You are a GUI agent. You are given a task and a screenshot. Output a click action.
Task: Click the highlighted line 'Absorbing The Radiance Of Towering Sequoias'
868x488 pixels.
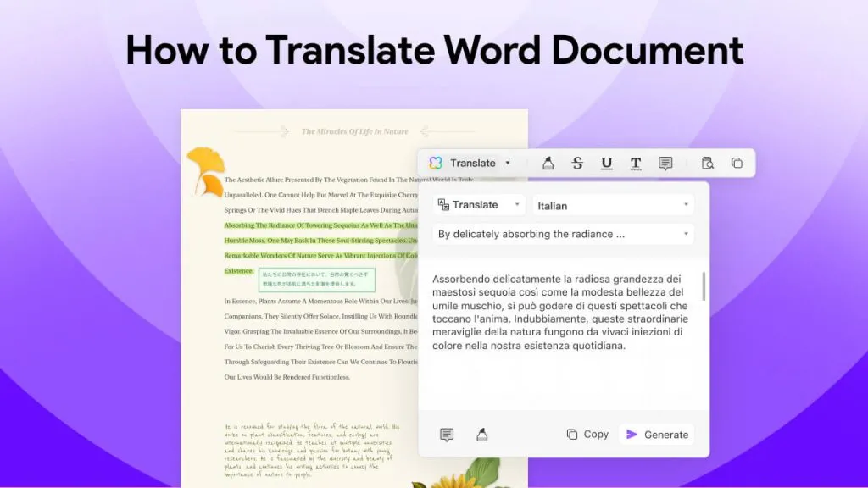(x=320, y=225)
